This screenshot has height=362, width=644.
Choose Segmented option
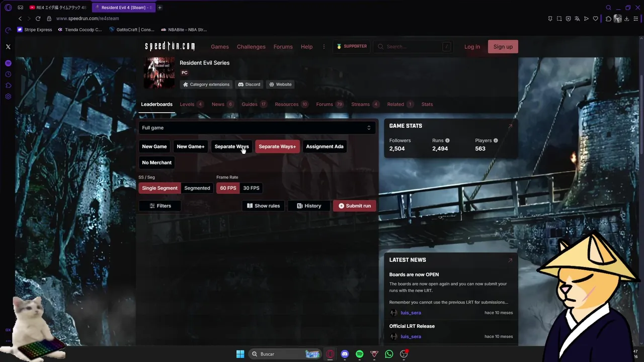pos(197,188)
